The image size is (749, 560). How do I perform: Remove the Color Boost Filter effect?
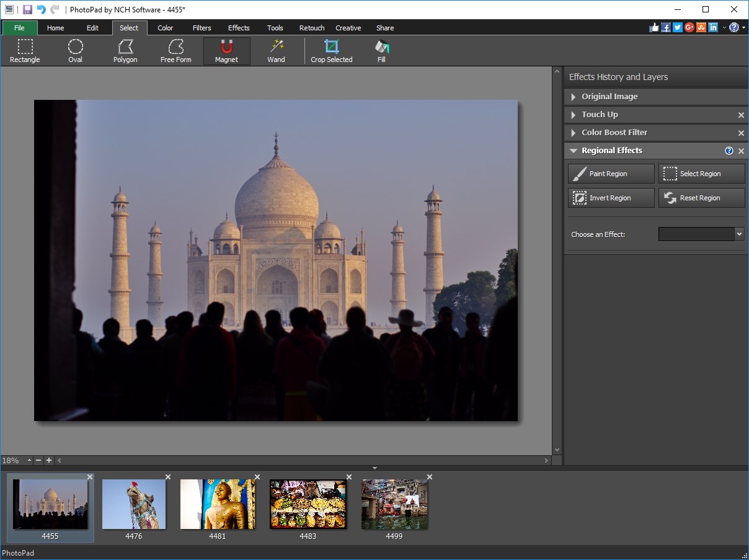pos(740,132)
